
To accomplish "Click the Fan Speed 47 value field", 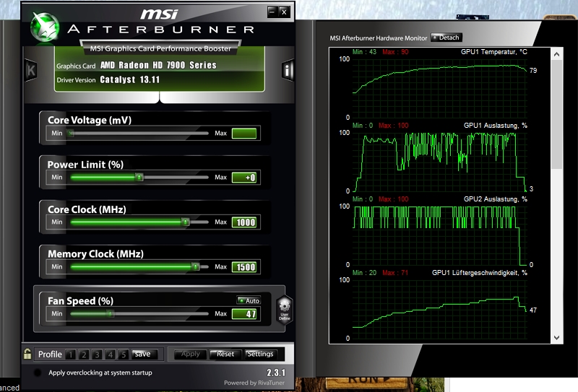I will [x=244, y=314].
